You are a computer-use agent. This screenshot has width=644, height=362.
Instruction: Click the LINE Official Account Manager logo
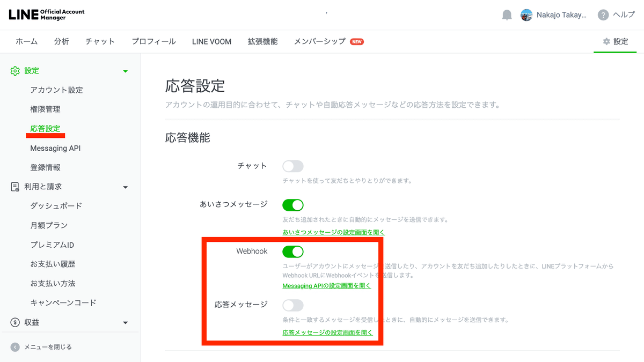[x=47, y=15]
